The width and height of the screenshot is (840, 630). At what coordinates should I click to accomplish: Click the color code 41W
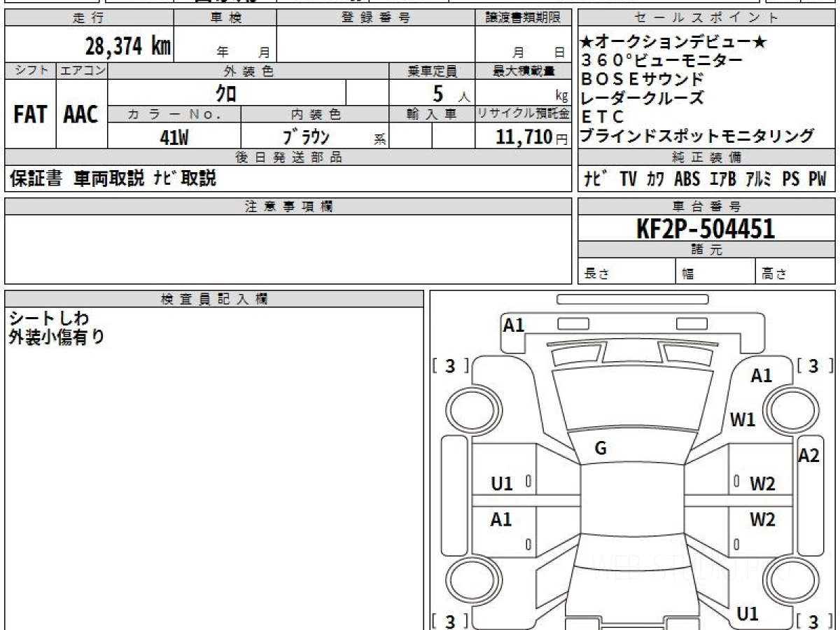pyautogui.click(x=174, y=138)
